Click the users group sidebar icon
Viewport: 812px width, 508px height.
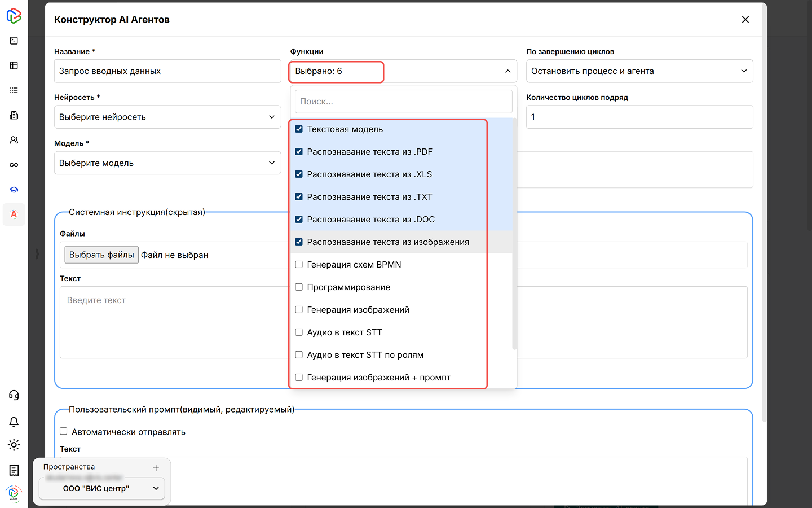14,140
